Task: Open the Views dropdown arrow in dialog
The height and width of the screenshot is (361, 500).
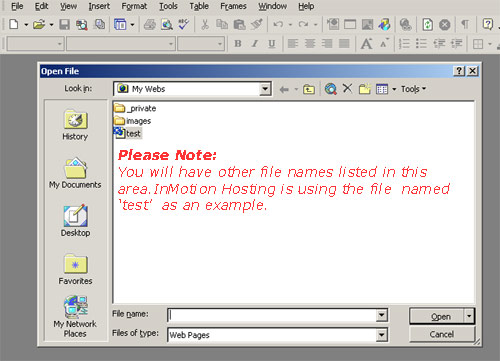Action: coord(394,89)
